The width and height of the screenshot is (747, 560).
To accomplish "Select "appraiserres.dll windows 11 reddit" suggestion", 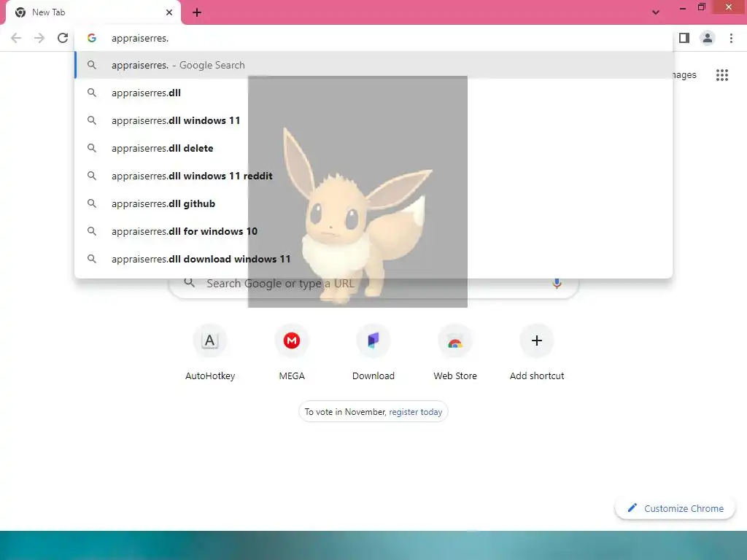I will [374, 176].
